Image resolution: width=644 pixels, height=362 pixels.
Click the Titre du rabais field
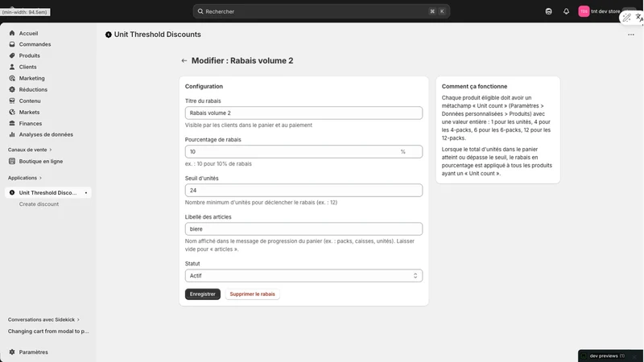click(303, 113)
